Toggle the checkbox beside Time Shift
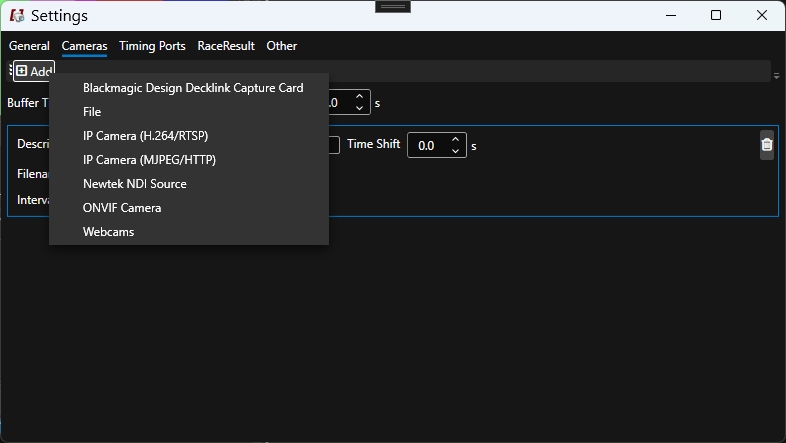The height and width of the screenshot is (443, 786). click(x=334, y=145)
